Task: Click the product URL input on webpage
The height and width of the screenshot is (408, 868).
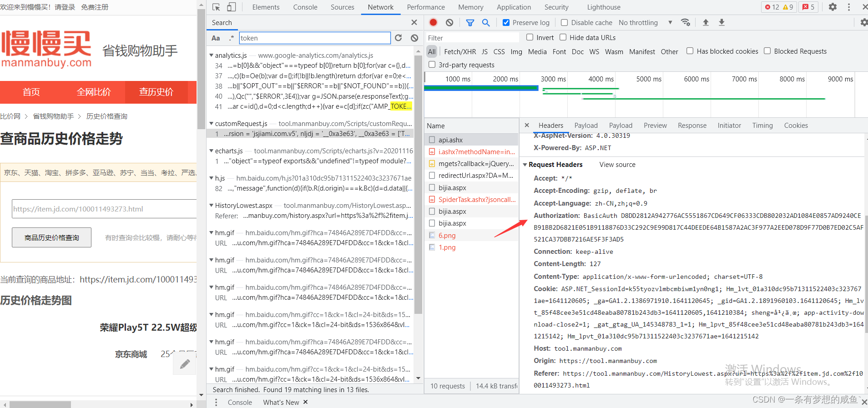Action: (x=104, y=209)
